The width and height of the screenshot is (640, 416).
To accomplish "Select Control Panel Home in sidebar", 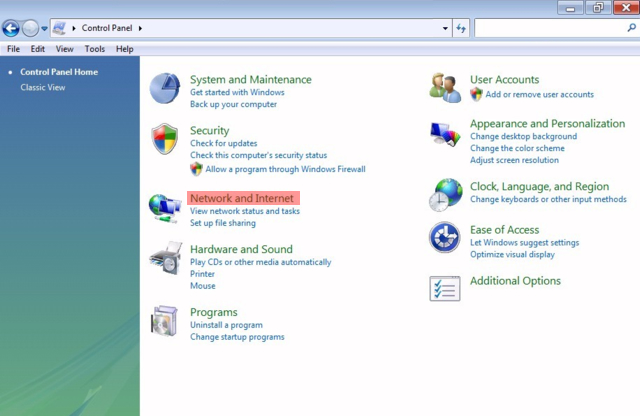I will tap(59, 72).
